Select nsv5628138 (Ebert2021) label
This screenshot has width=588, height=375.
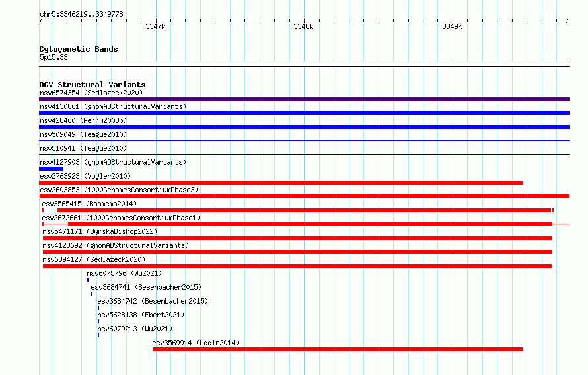pyautogui.click(x=141, y=315)
